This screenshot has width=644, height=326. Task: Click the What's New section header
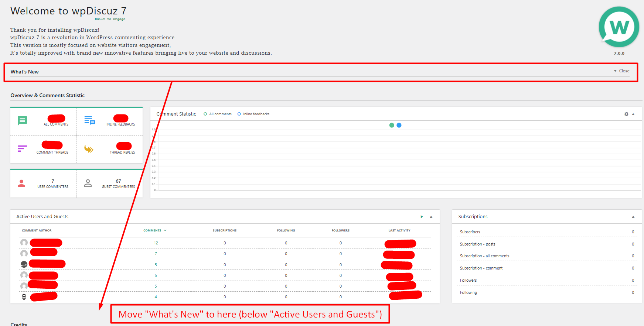(x=25, y=72)
